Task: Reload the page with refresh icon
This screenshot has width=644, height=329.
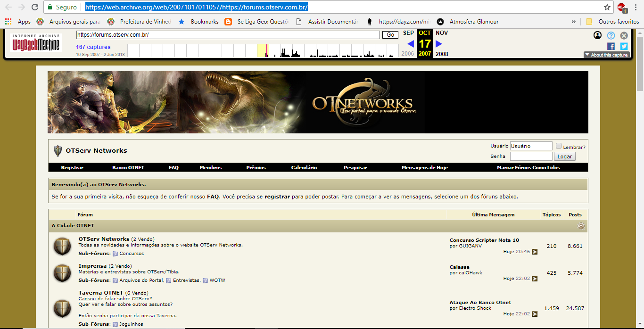Action: [35, 7]
